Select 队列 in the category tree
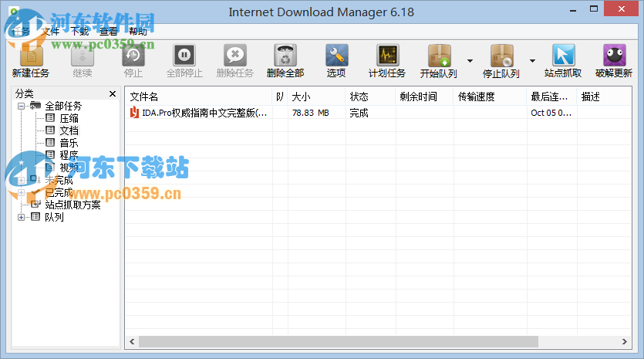Image resolution: width=644 pixels, height=359 pixels. click(54, 217)
